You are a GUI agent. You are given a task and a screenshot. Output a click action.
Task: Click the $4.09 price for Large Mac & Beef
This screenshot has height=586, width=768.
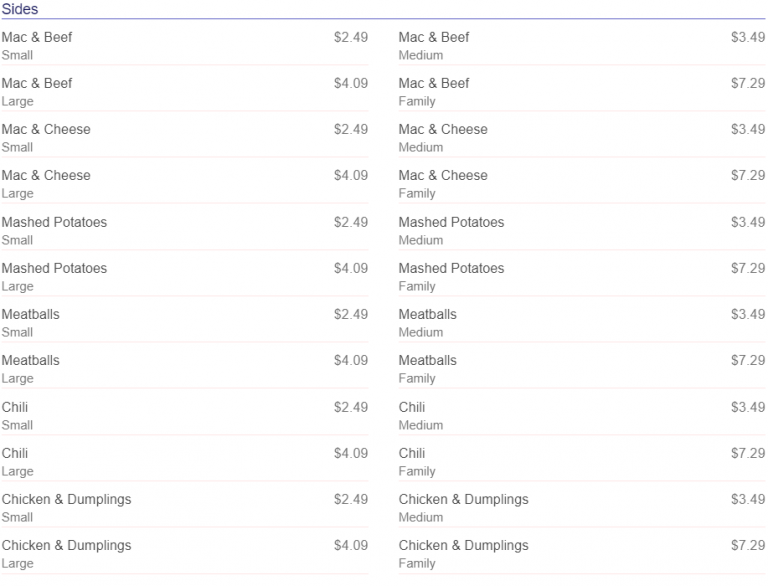click(351, 83)
